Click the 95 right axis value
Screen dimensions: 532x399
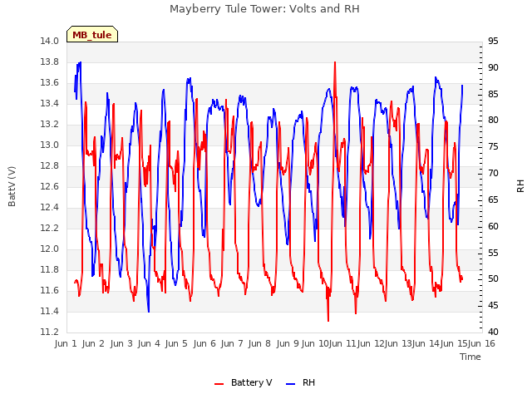[493, 42]
